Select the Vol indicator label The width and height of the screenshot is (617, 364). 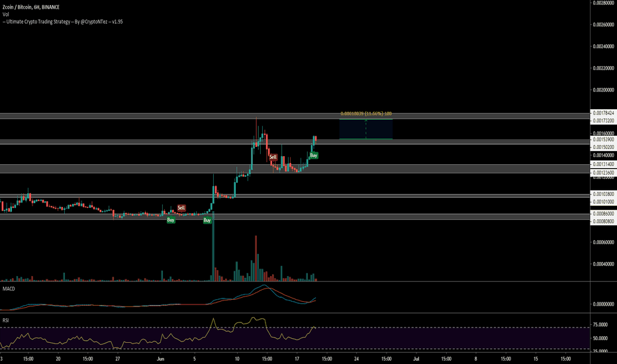pyautogui.click(x=5, y=14)
